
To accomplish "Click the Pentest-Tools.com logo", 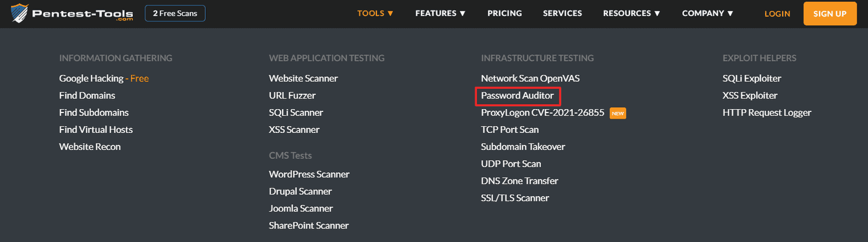I will [x=72, y=14].
